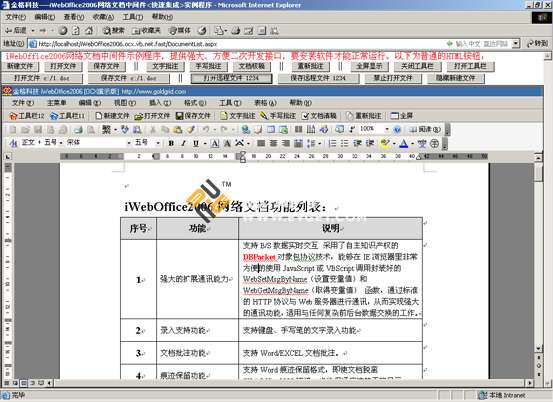
Task: Expand the zoom percentage dropdown
Action: [x=387, y=129]
